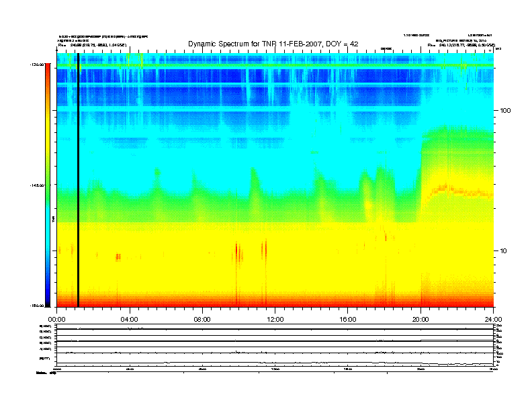Image resolution: width=532 pixels, height=411 pixels.
Task: Click the 10 frequency axis label
Action: 504,251
